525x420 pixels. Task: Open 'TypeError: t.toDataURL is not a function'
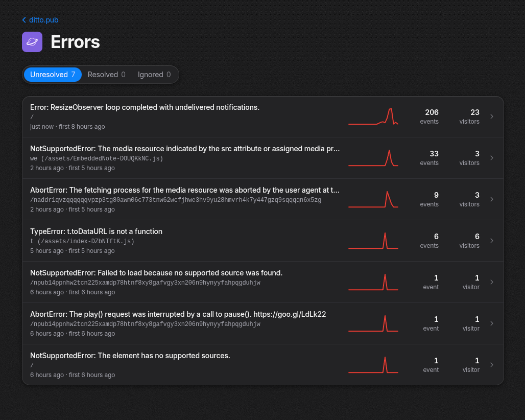coord(96,231)
